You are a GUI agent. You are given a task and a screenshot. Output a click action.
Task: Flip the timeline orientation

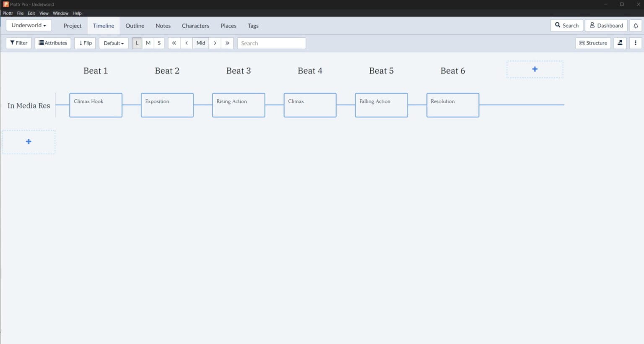(85, 43)
